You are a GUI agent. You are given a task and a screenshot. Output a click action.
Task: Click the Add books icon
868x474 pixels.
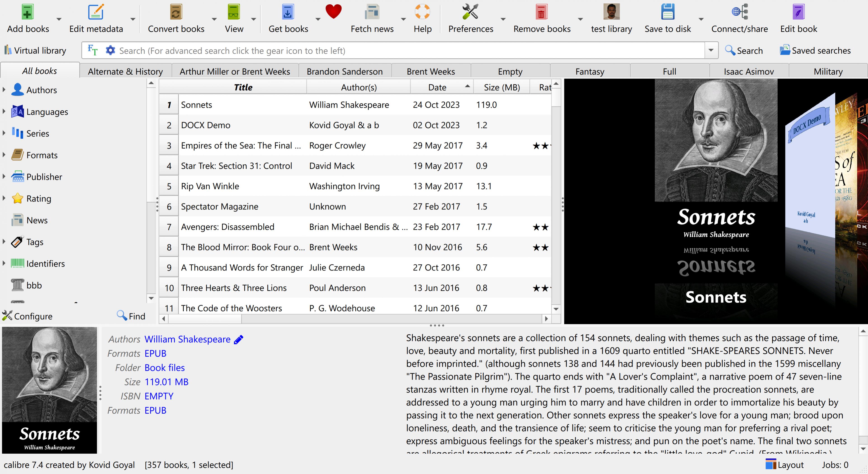28,12
